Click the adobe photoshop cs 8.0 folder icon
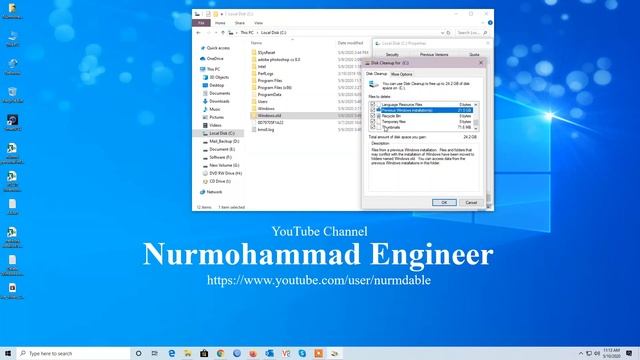The image size is (640, 360). click(x=254, y=60)
